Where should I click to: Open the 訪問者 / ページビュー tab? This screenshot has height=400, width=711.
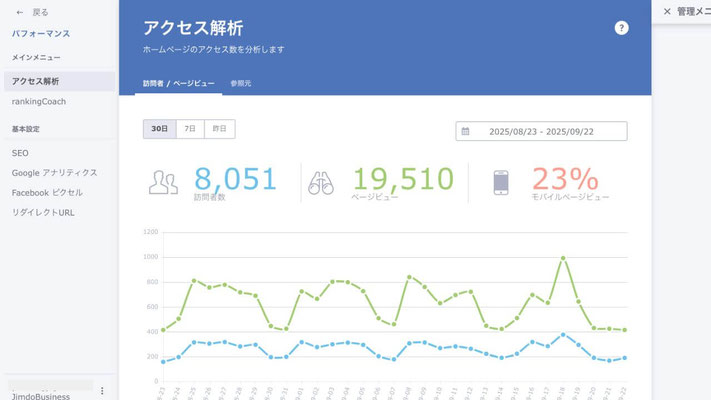click(x=178, y=83)
